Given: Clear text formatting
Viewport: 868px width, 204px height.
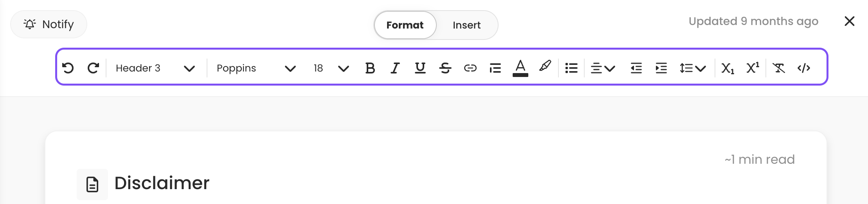Looking at the screenshot, I should click(779, 68).
